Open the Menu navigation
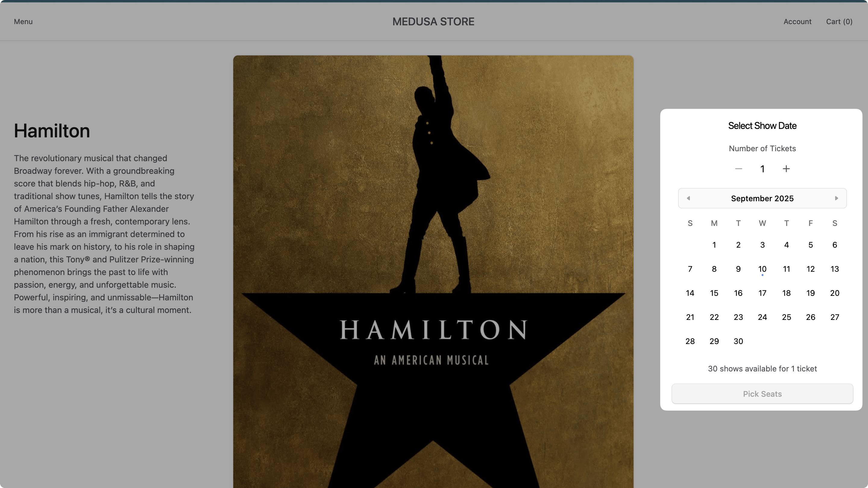 (x=23, y=22)
